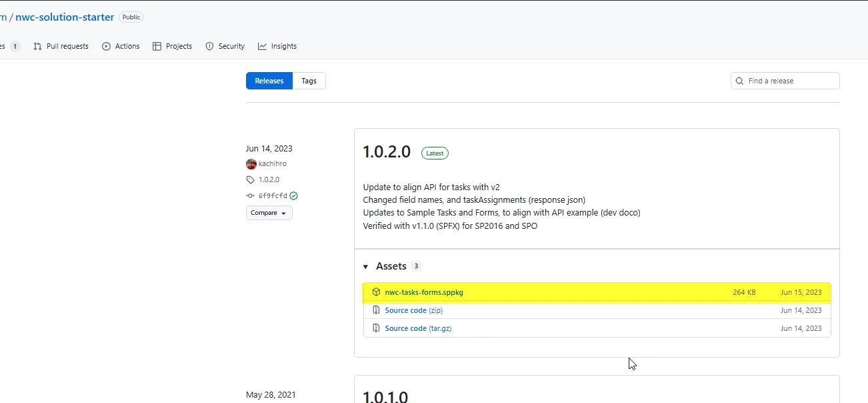Click 'Verified with v1.1.0 (SPFX)' line
868x403 pixels.
click(450, 226)
